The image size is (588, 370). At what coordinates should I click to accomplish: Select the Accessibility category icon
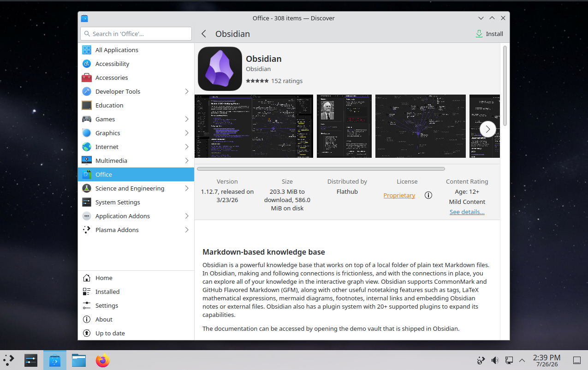pyautogui.click(x=87, y=64)
